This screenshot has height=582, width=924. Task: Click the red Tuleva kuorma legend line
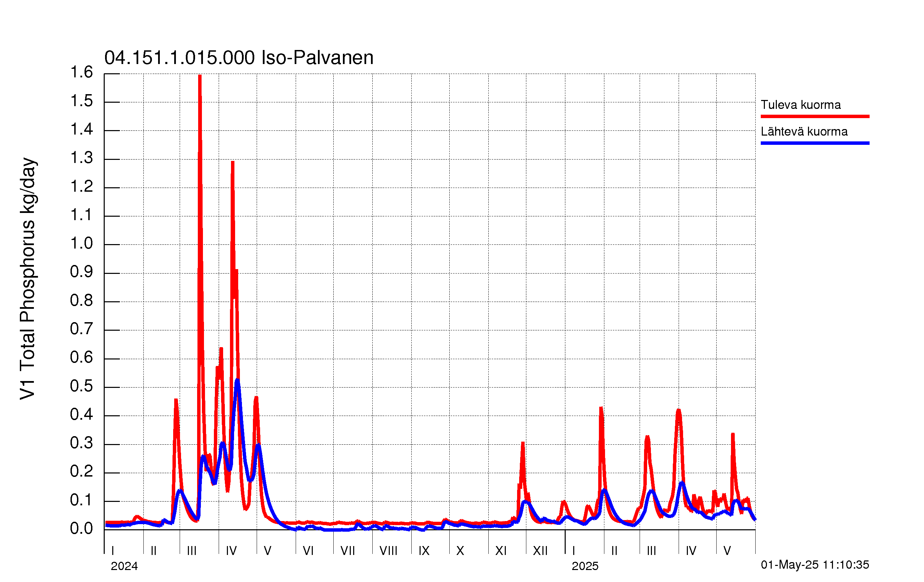click(814, 116)
